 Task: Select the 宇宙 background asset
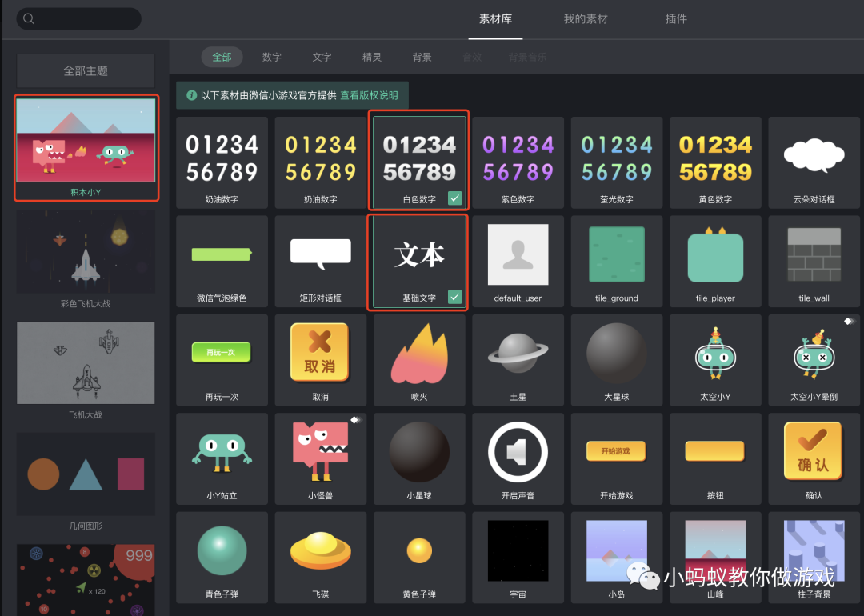518,557
